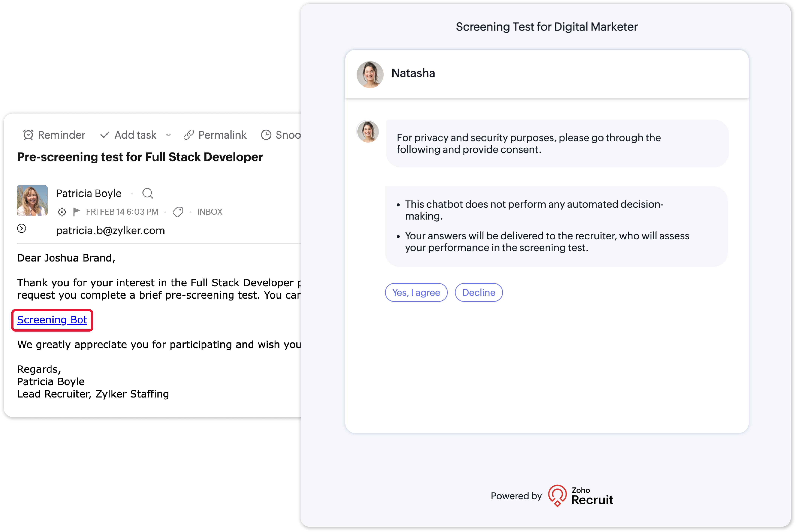
Task: Click the Snooze clock icon
Action: (266, 135)
